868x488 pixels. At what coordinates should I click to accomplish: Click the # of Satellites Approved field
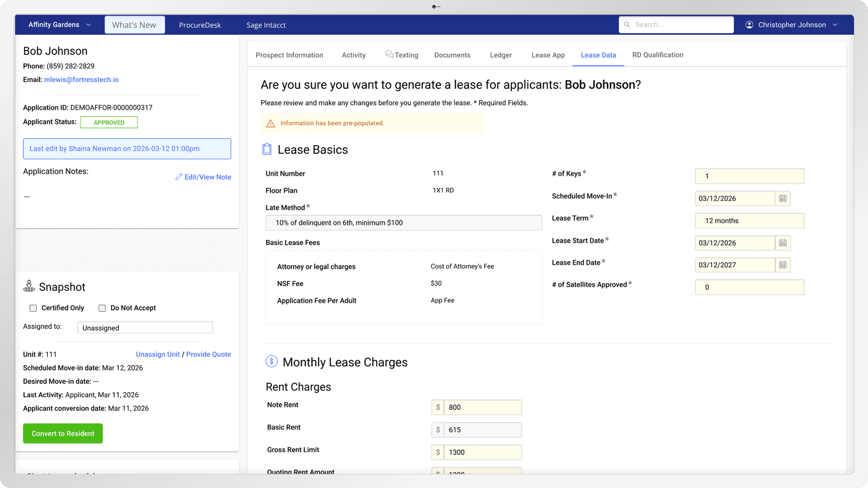point(750,287)
